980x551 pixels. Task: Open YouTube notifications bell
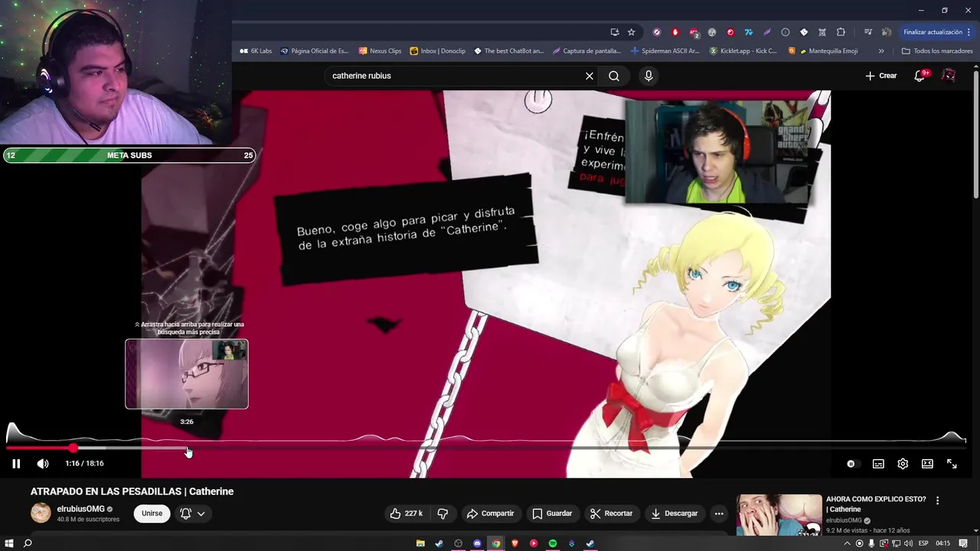[x=920, y=76]
